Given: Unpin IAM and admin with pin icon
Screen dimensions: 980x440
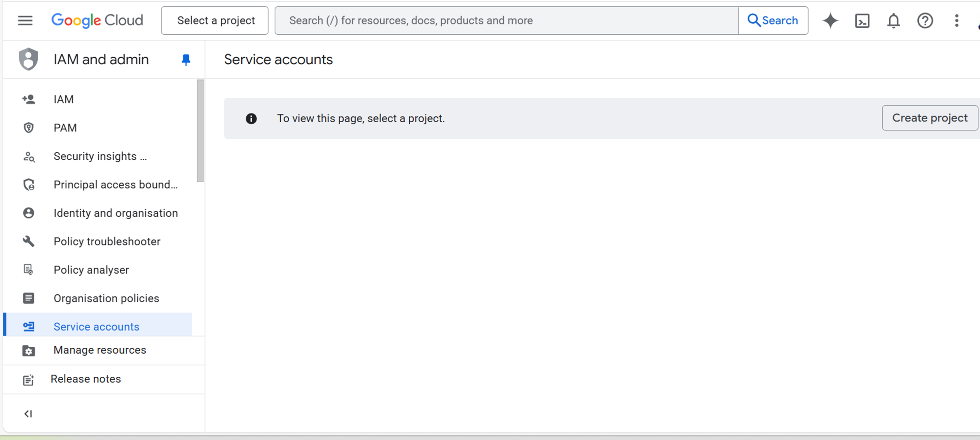Looking at the screenshot, I should (x=186, y=60).
